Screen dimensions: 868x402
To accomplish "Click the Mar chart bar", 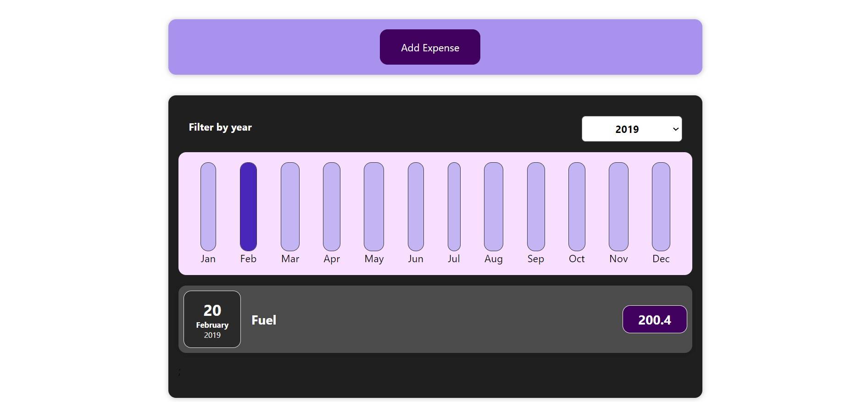I will coord(290,207).
